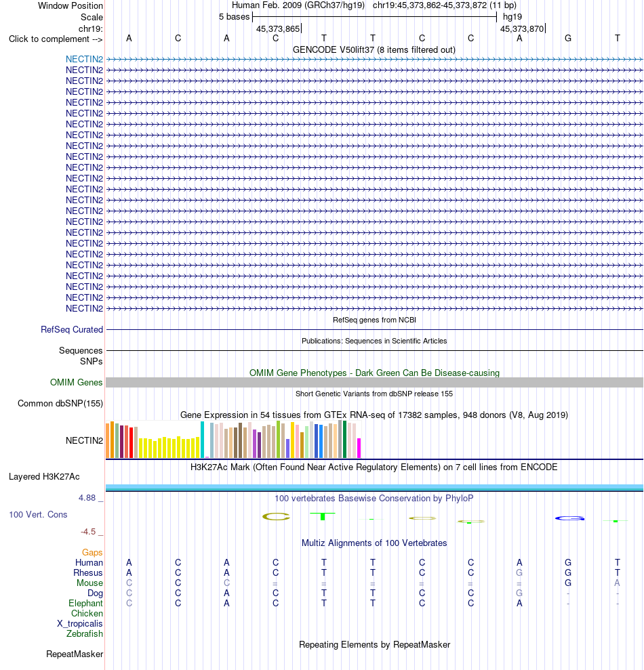Click the gray OMIM Genes bar
Image resolution: width=644 pixels, height=670 pixels.
[x=375, y=383]
